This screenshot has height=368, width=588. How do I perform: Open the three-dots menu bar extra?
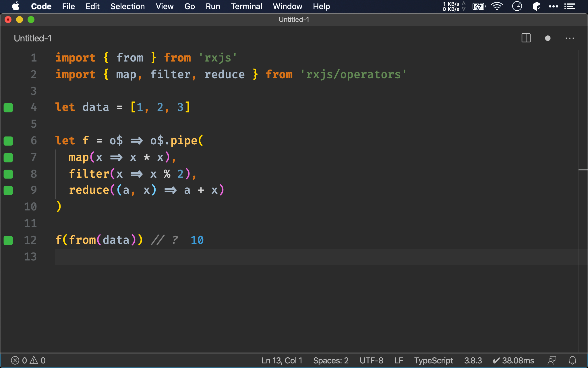point(553,6)
